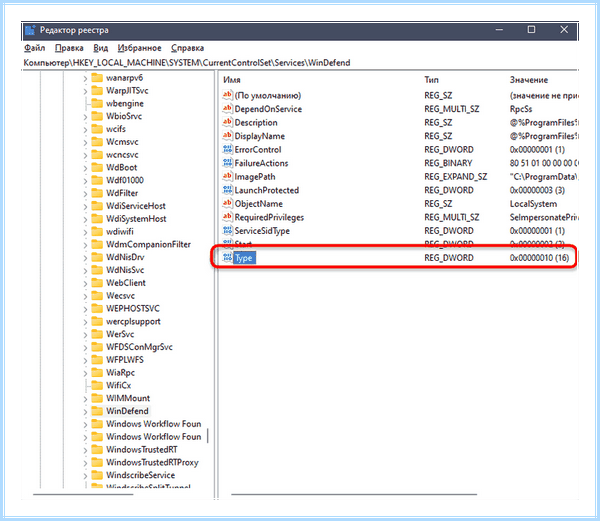Select the wcncsvc key
The width and height of the screenshot is (600, 521).
122,155
